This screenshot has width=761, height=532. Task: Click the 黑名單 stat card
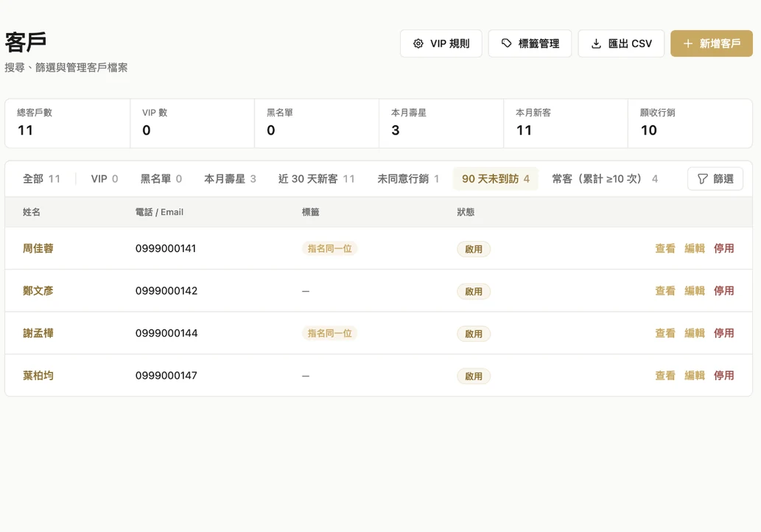click(x=317, y=123)
